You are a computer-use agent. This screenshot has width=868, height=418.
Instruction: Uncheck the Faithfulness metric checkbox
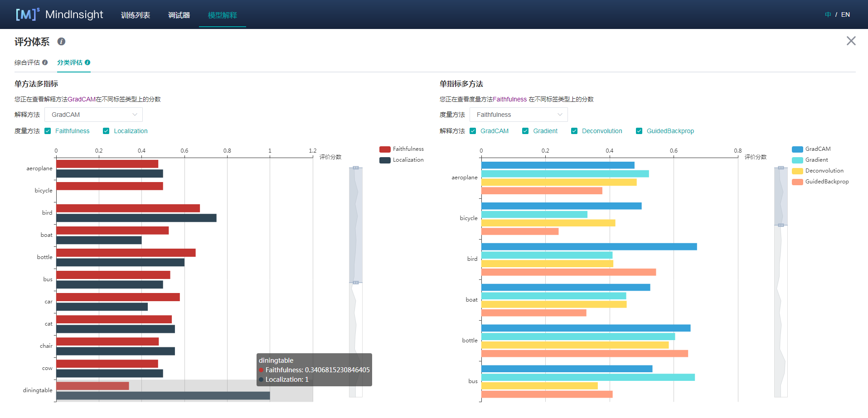[x=48, y=131]
